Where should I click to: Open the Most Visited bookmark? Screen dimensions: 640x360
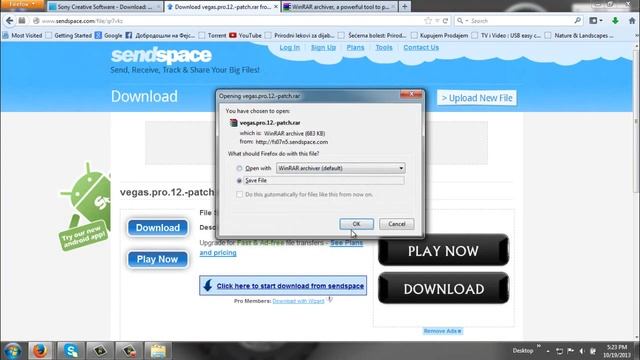pos(22,36)
